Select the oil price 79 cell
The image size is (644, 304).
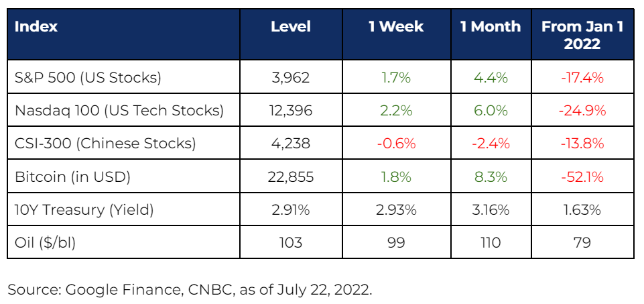pos(582,242)
